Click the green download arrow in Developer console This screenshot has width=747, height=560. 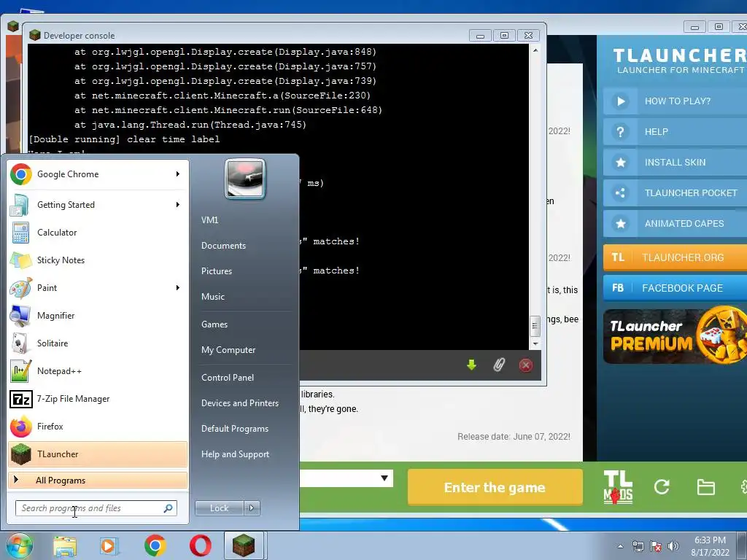tap(472, 365)
